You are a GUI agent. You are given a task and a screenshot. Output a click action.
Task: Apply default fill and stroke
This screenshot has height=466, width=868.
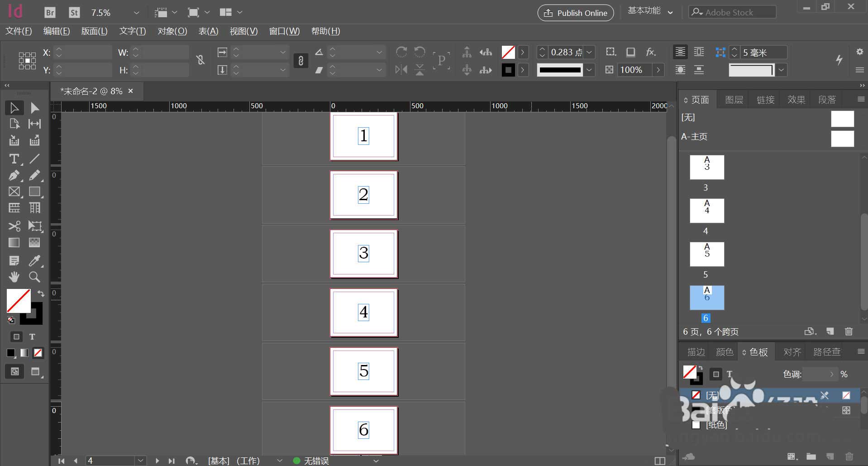coord(11,320)
